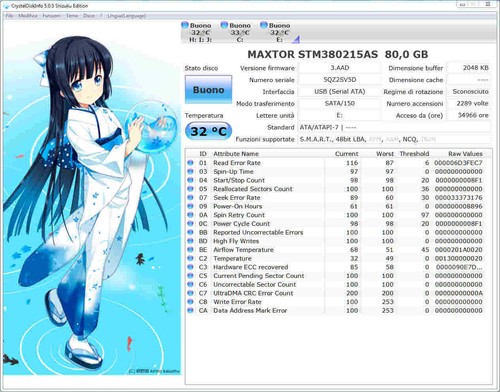Click the Shizuku character image

point(92,198)
